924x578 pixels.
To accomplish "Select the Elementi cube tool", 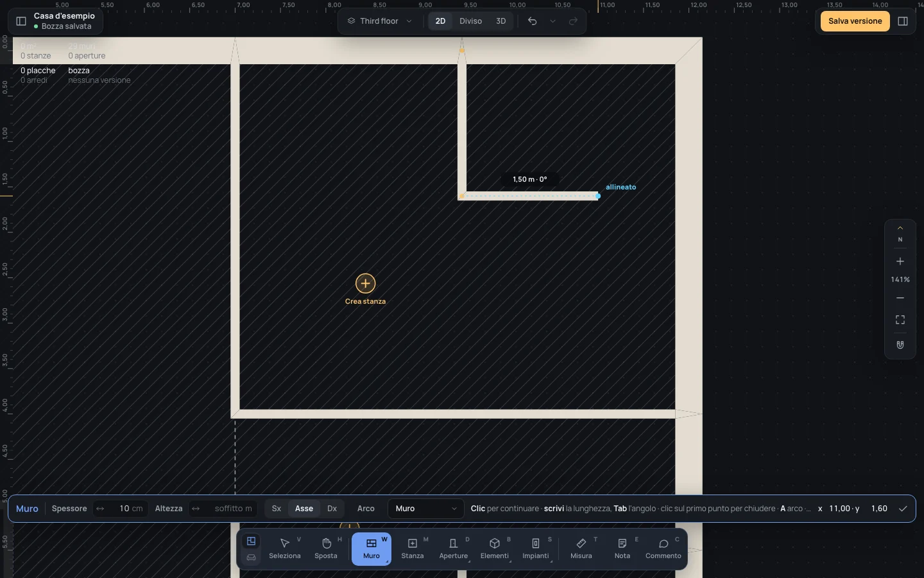I will tap(495, 549).
